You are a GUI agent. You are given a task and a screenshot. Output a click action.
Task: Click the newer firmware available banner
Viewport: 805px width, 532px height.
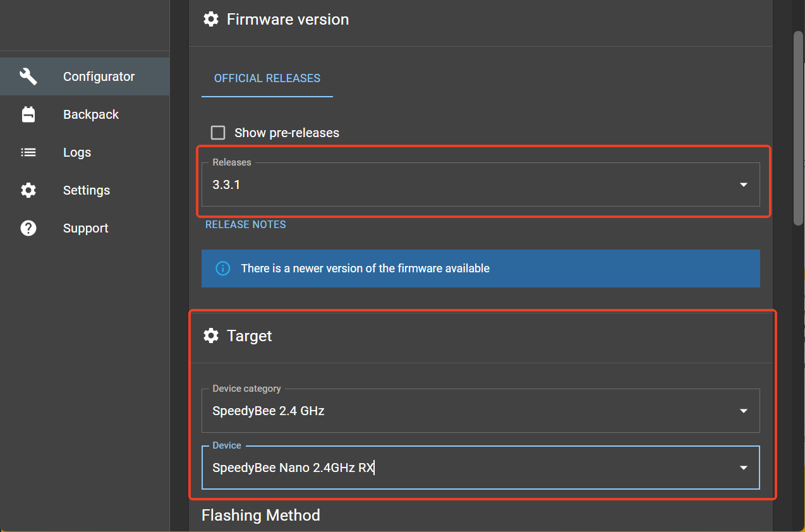point(481,269)
